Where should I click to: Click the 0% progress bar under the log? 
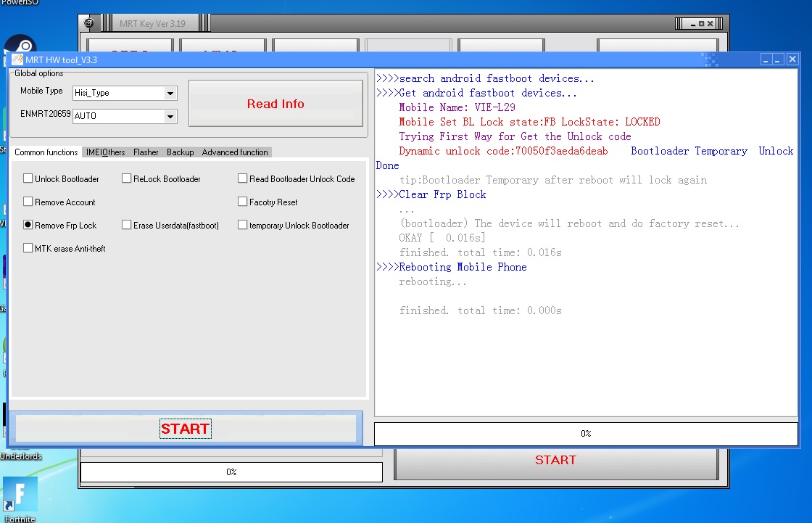(x=586, y=434)
